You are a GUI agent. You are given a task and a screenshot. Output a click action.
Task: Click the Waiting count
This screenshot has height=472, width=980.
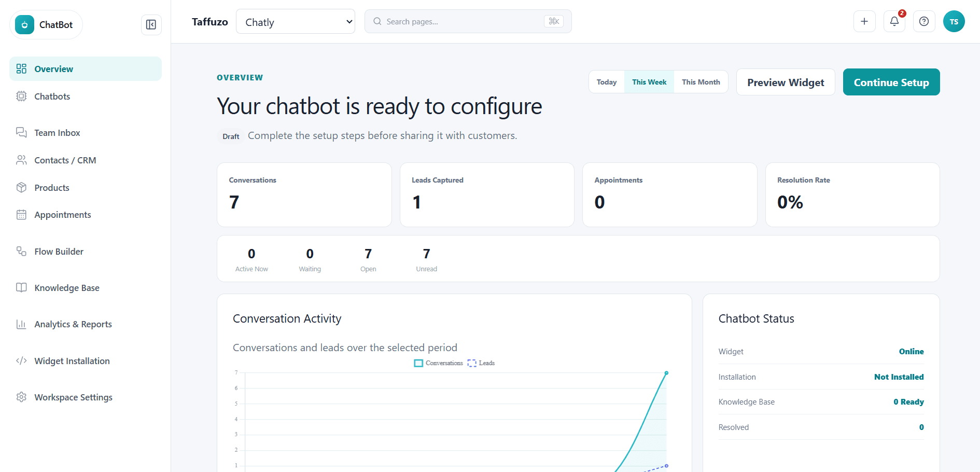click(x=310, y=254)
